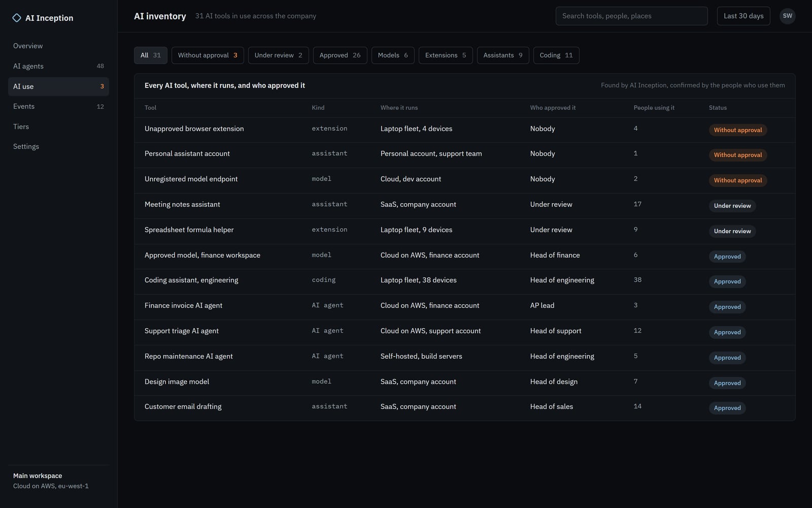Click Personal account, support team cell

point(431,153)
